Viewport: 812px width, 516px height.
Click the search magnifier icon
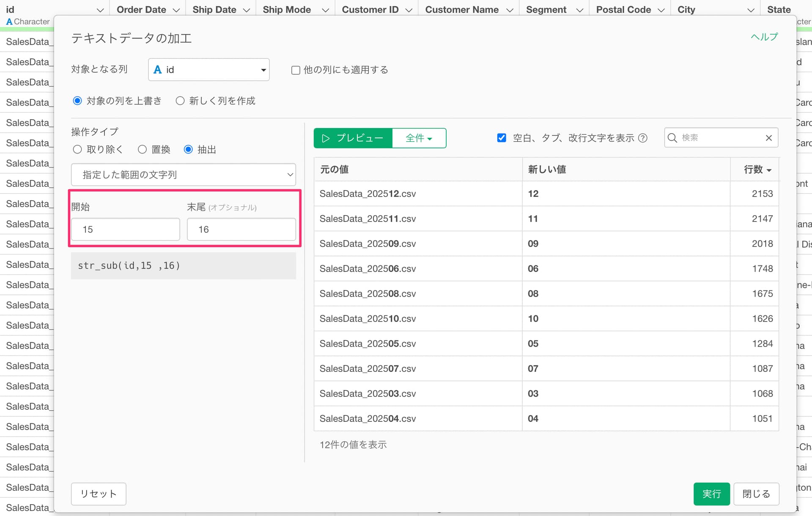(x=672, y=138)
